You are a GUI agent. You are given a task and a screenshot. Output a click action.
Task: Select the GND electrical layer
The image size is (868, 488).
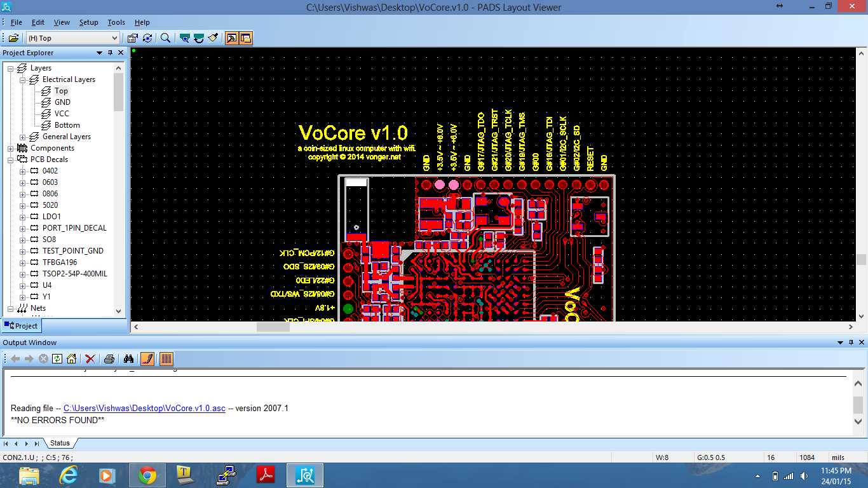pyautogui.click(x=62, y=102)
